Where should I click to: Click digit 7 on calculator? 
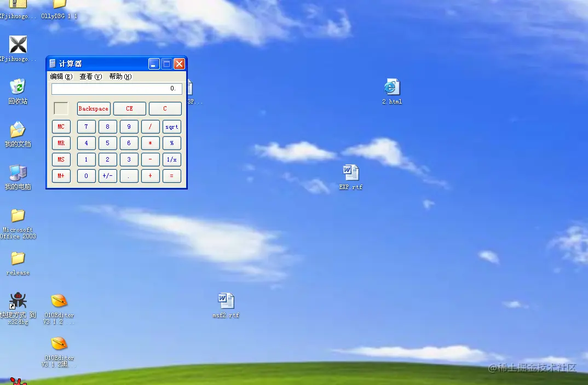87,127
